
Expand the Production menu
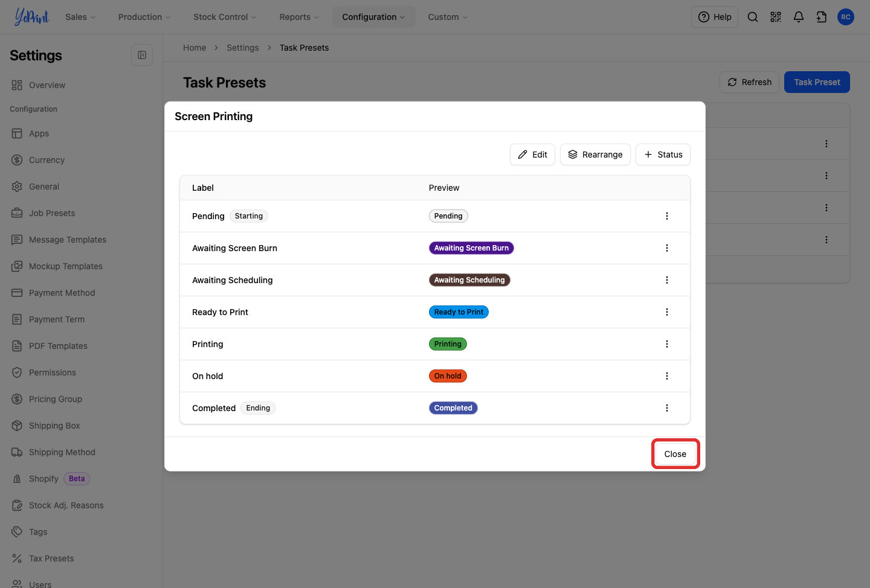144,17
